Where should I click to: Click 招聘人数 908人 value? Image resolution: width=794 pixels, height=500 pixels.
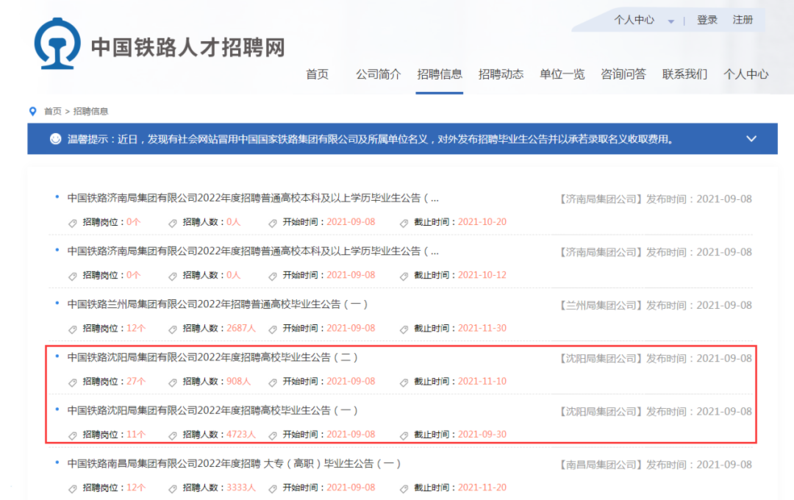coord(239,381)
